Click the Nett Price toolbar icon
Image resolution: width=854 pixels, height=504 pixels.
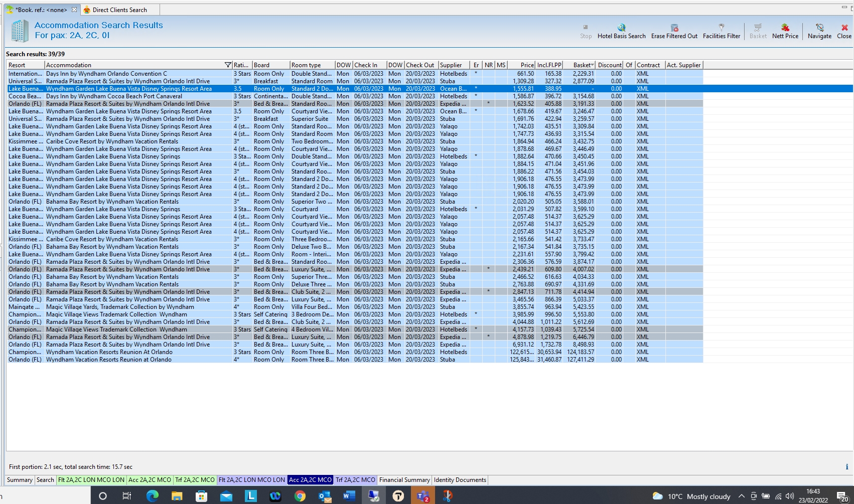point(785,28)
